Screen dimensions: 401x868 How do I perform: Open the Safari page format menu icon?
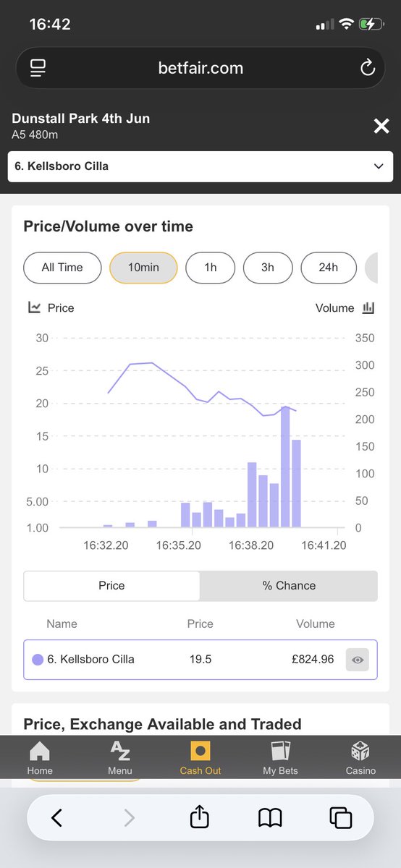pos(38,68)
